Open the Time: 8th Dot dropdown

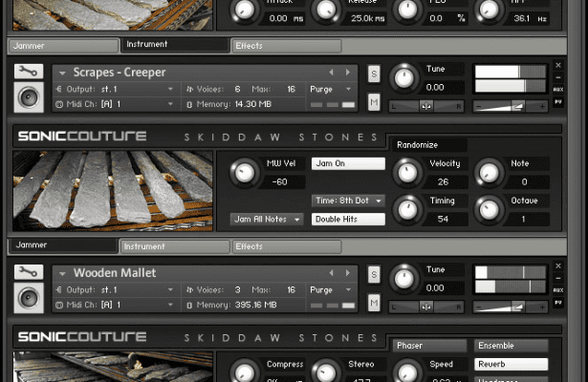[348, 201]
